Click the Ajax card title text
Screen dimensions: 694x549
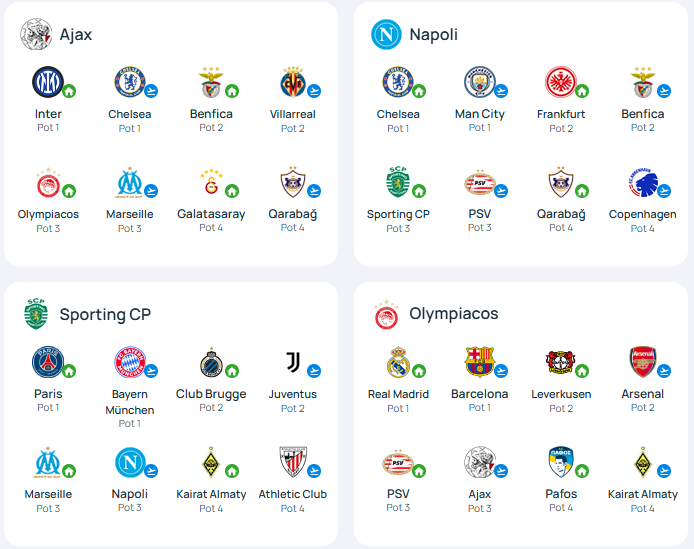coord(76,34)
